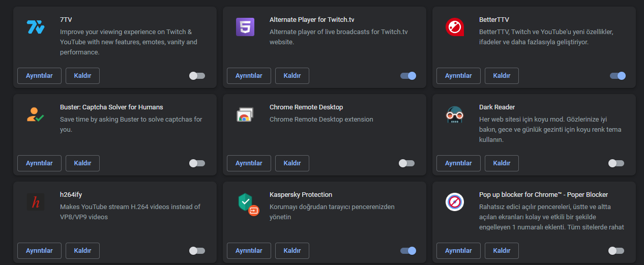Viewport: 644px width, 265px height.
Task: Turn on the Dark Reader toggle
Action: pyautogui.click(x=616, y=163)
